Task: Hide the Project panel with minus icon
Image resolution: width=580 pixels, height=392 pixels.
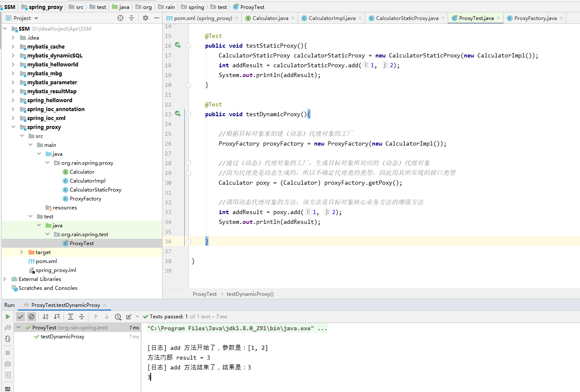Action: (x=157, y=18)
